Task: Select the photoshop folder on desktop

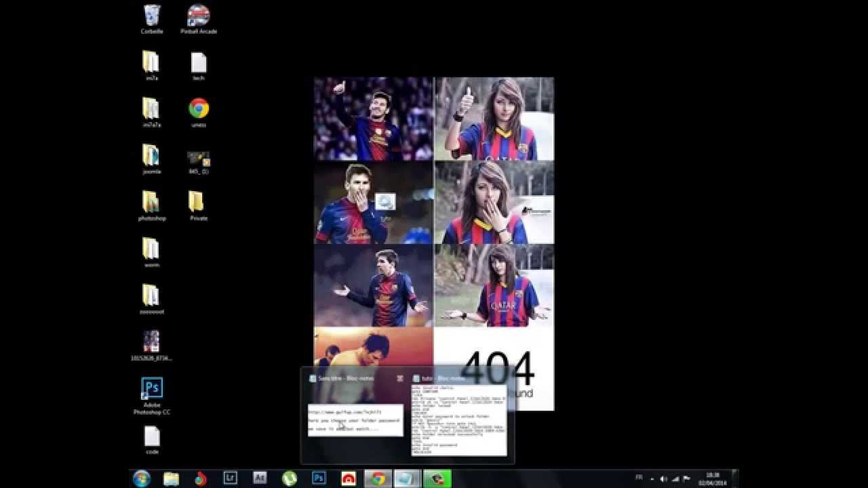Action: pos(152,206)
